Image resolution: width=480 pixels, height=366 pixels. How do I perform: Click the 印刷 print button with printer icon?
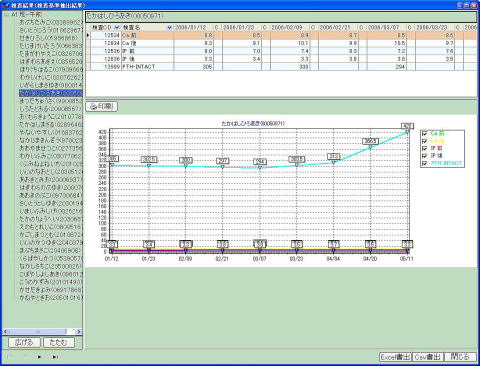102,106
